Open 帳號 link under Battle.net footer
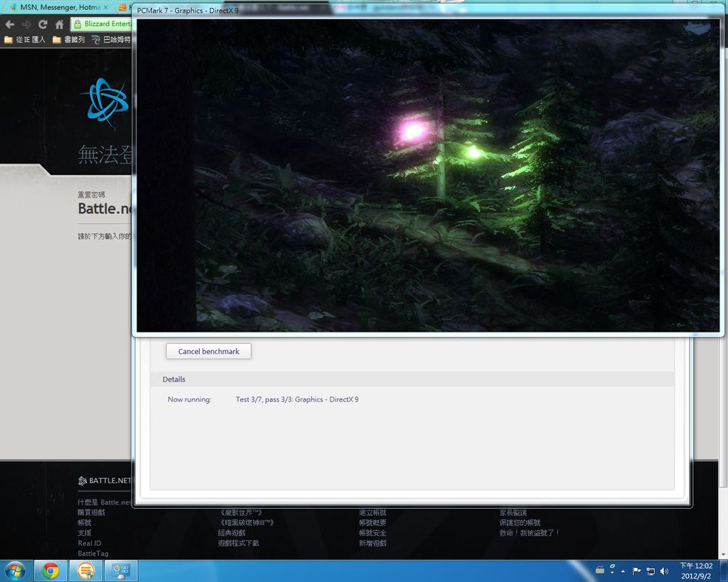Viewport: 728px width, 582px height. click(84, 522)
